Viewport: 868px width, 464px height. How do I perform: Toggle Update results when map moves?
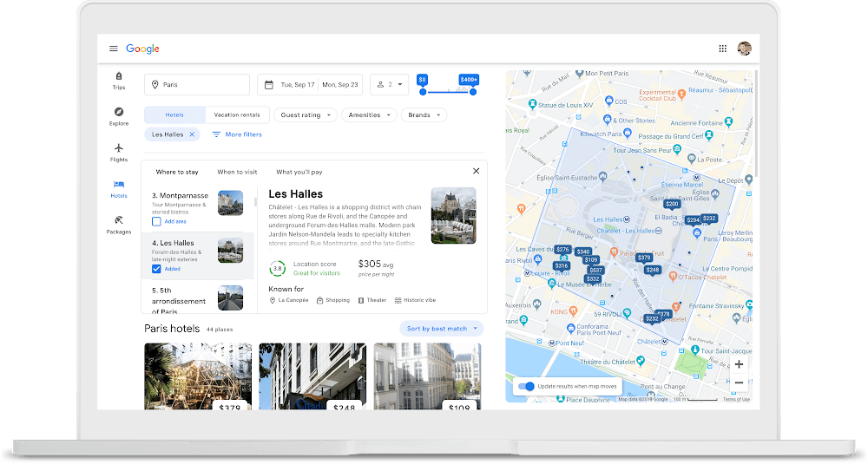pyautogui.click(x=526, y=386)
